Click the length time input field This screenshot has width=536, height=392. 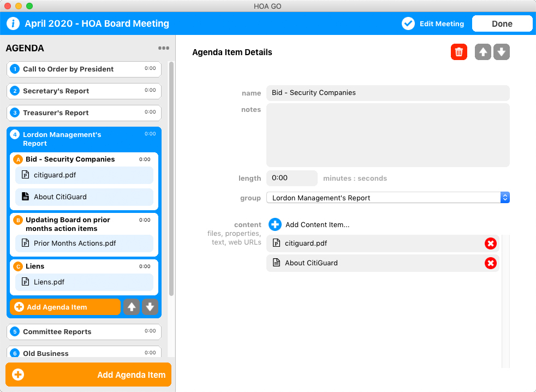point(291,178)
